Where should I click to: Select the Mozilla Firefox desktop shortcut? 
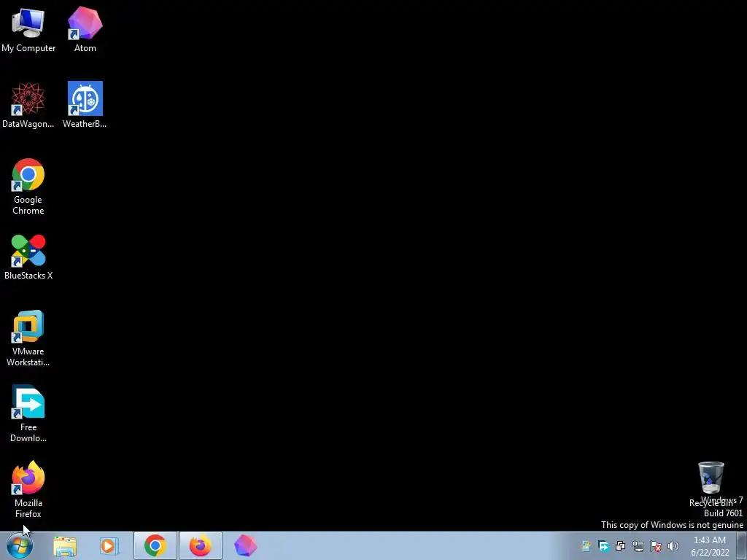click(28, 489)
